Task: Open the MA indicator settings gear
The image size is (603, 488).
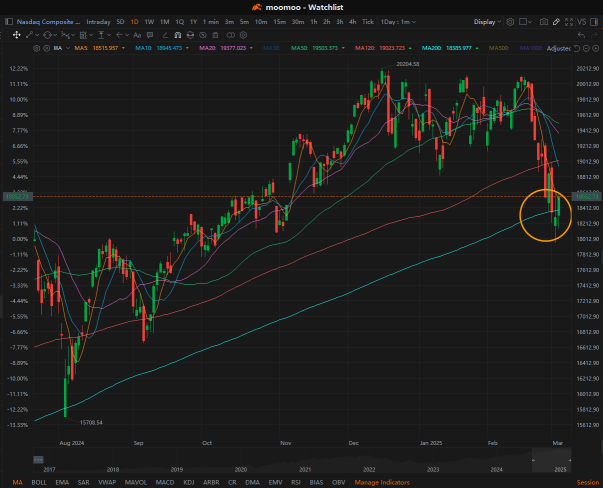Action: click(x=37, y=48)
